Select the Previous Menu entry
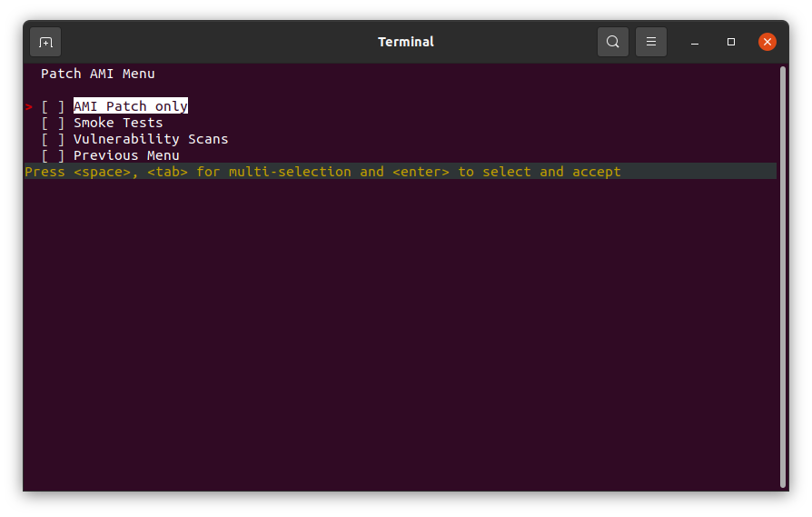The height and width of the screenshot is (517, 812). [126, 155]
